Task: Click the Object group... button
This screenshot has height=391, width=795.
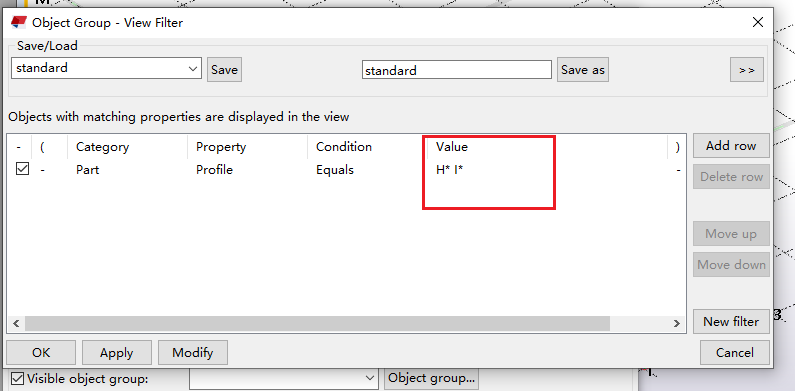Action: coord(431,378)
